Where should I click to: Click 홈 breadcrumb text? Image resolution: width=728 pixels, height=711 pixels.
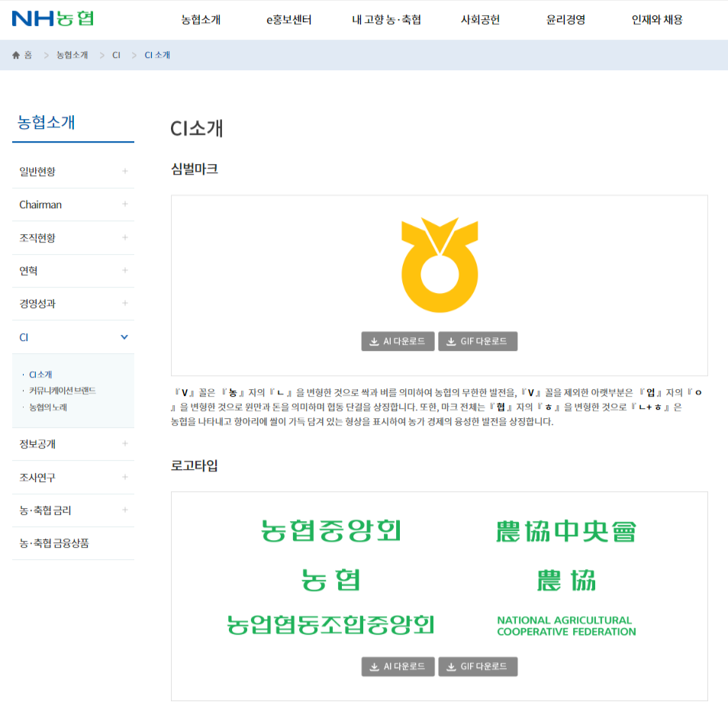[28, 55]
